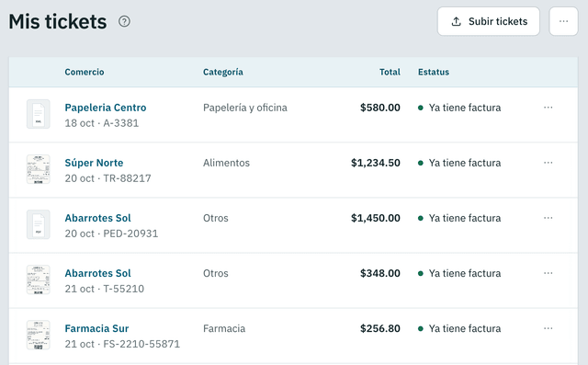The height and width of the screenshot is (365, 588).
Task: Open the Súper Norte receipt thumbnail
Action: tap(39, 169)
